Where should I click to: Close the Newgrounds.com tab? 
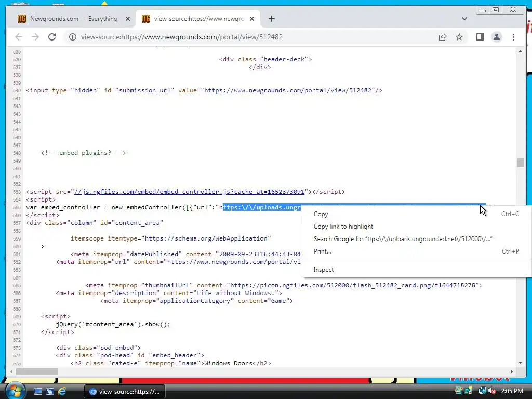pyautogui.click(x=128, y=19)
